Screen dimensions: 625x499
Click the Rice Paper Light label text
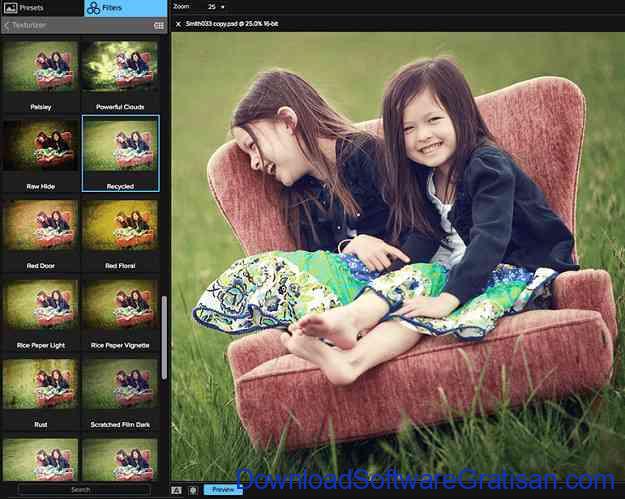click(41, 345)
